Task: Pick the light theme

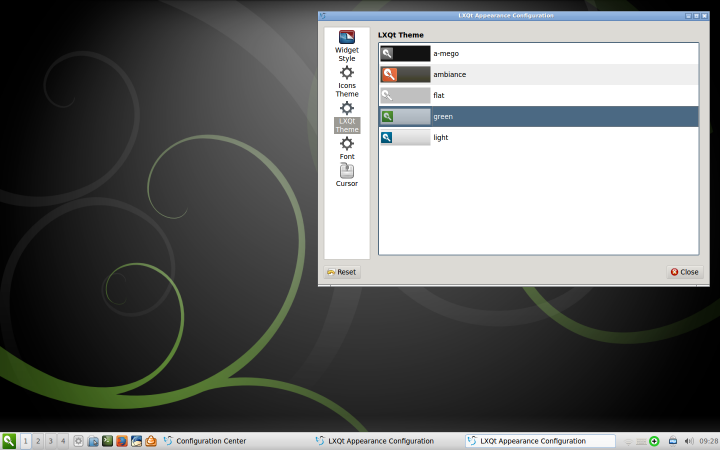Action: (x=539, y=137)
